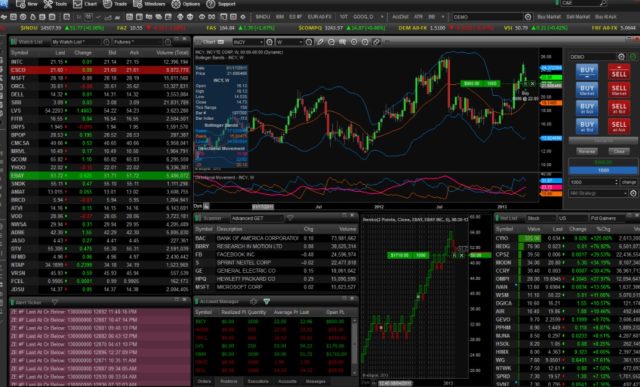Open the strategy dropdown in order panel

point(598,193)
